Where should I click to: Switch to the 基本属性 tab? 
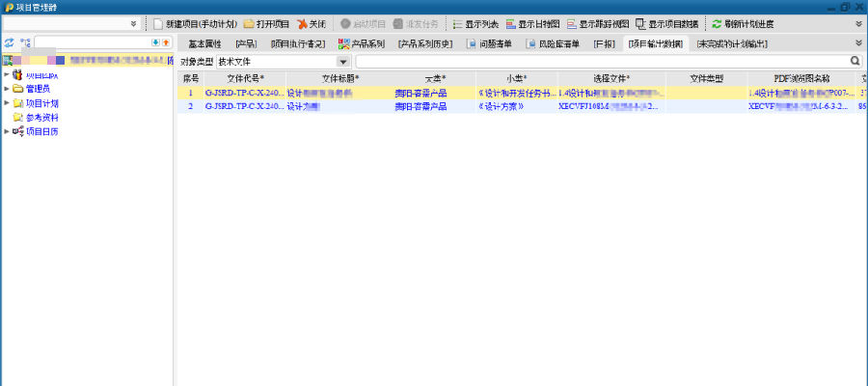click(x=204, y=43)
